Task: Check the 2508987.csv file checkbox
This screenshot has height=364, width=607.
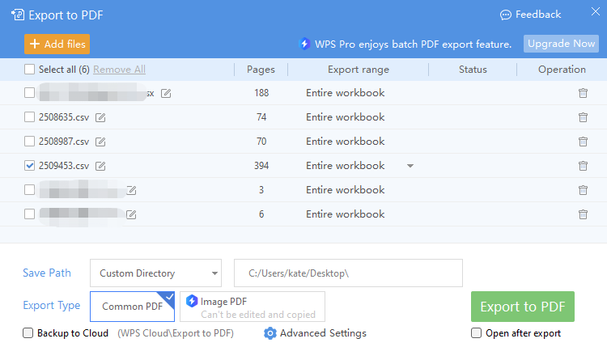Action: 29,142
